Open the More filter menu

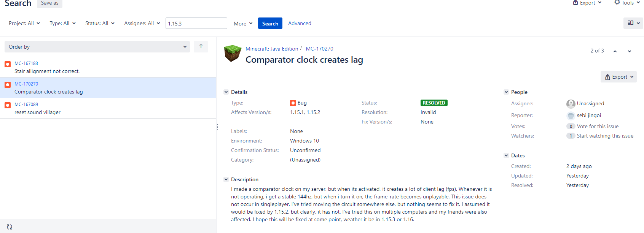pos(243,24)
